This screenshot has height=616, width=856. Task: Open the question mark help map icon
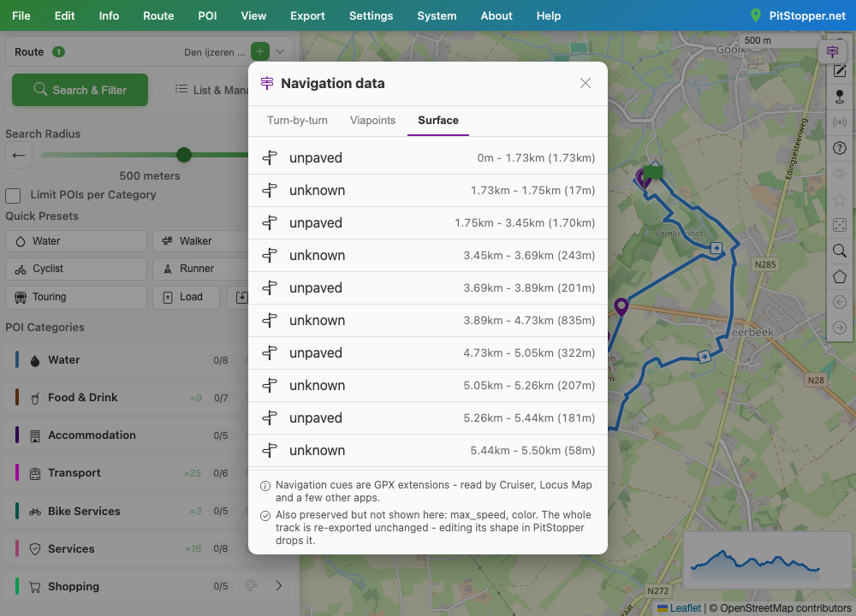[840, 148]
